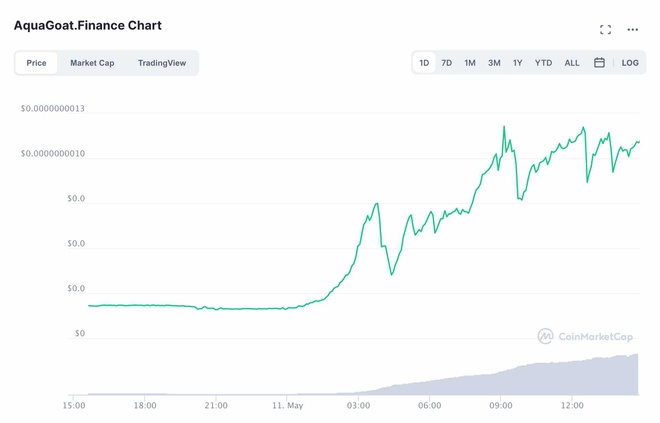
Task: Select the 1D time range
Action: coord(424,63)
